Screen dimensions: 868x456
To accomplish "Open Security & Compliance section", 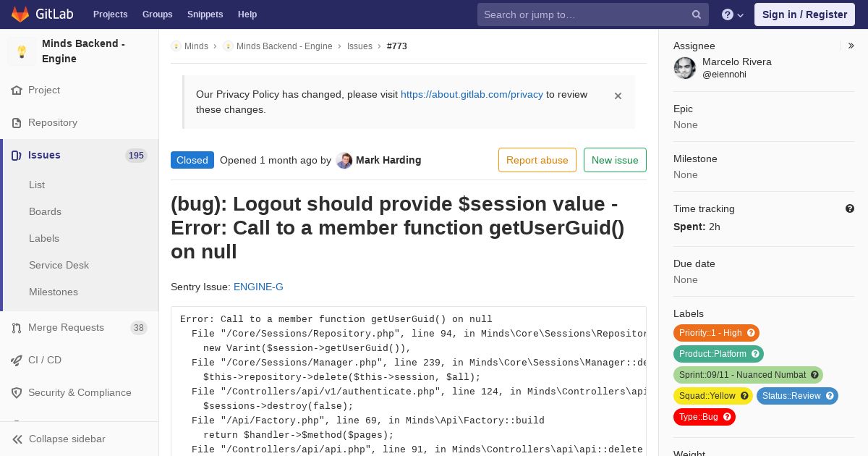I will pyautogui.click(x=80, y=392).
